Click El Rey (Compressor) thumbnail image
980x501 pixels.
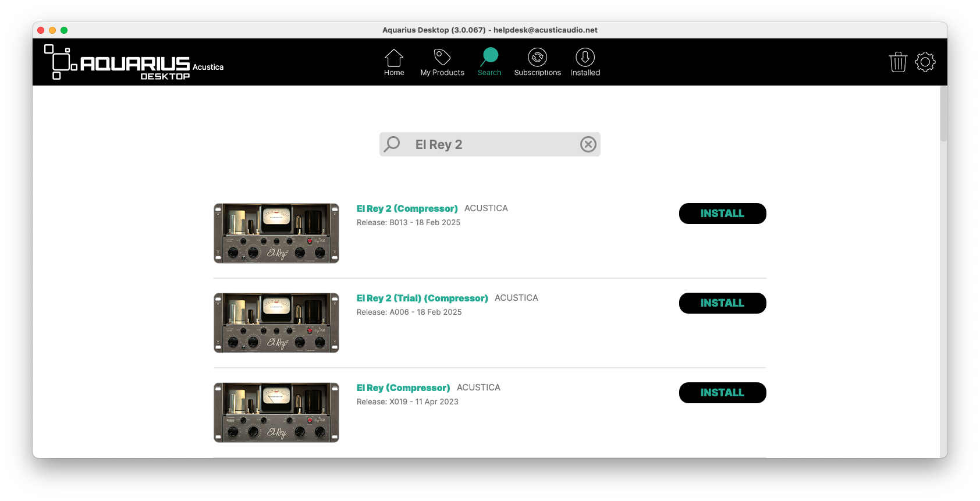point(276,413)
